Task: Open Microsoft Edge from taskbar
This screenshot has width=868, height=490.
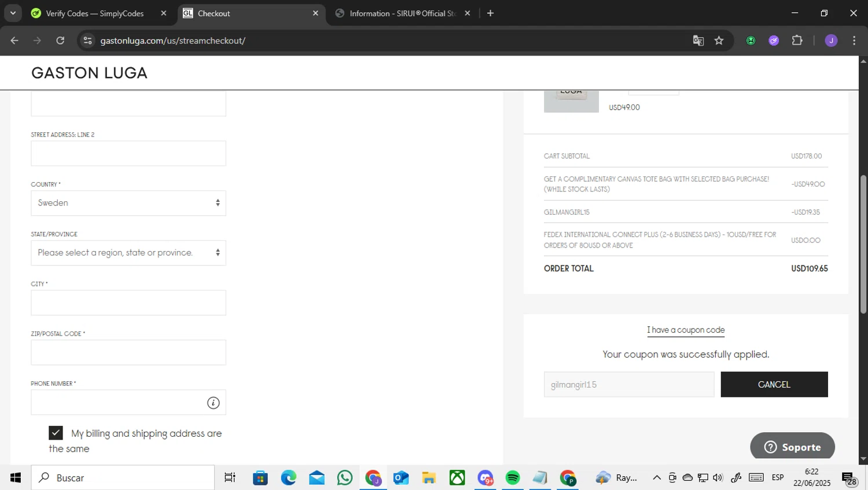Action: (x=289, y=477)
